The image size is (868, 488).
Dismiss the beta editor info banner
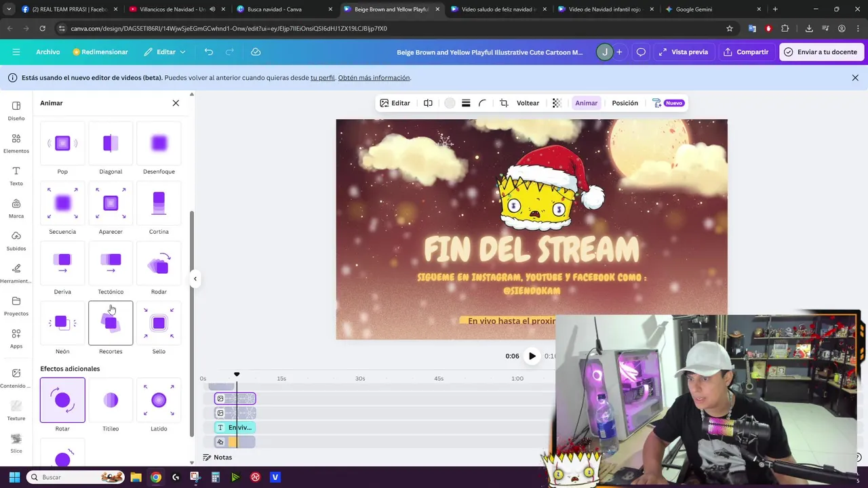click(x=855, y=78)
